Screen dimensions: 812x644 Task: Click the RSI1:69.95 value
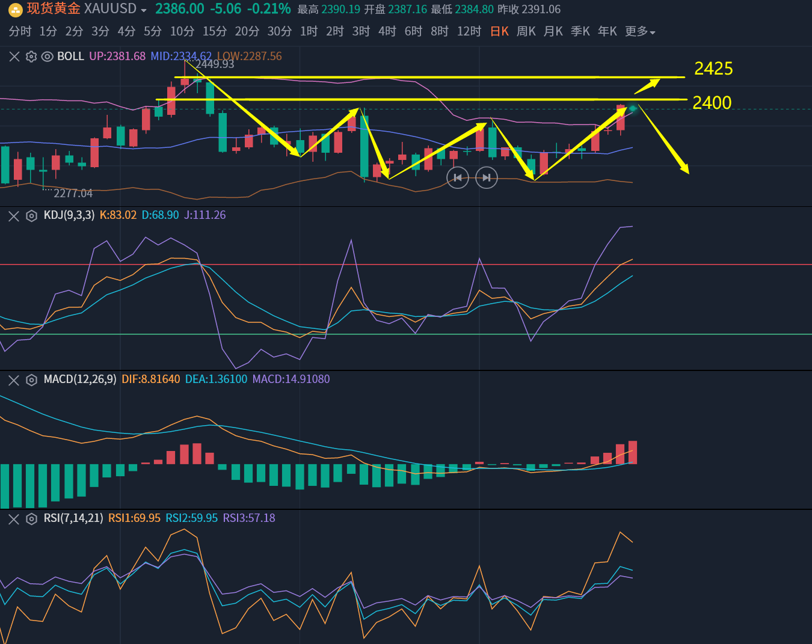(x=134, y=518)
